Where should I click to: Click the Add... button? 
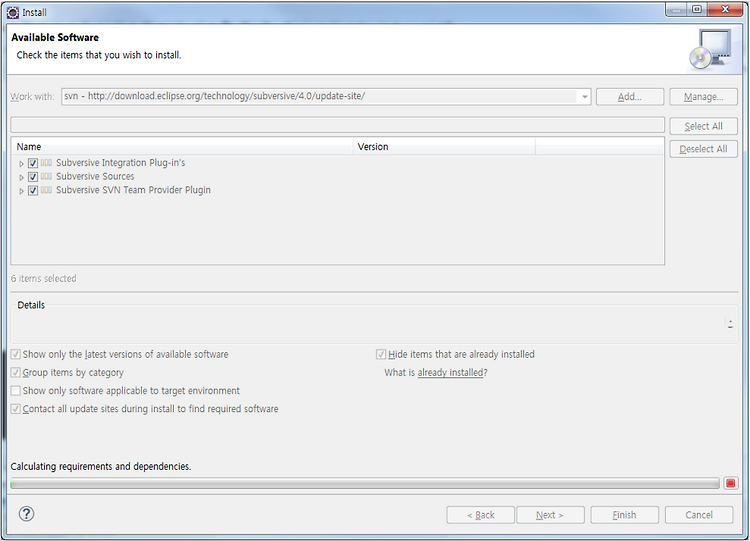(x=629, y=97)
